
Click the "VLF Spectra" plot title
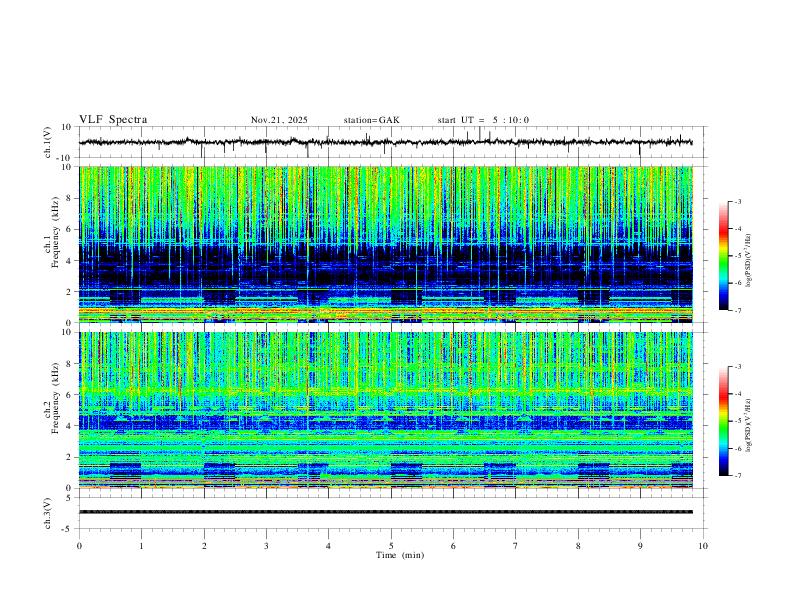click(113, 120)
